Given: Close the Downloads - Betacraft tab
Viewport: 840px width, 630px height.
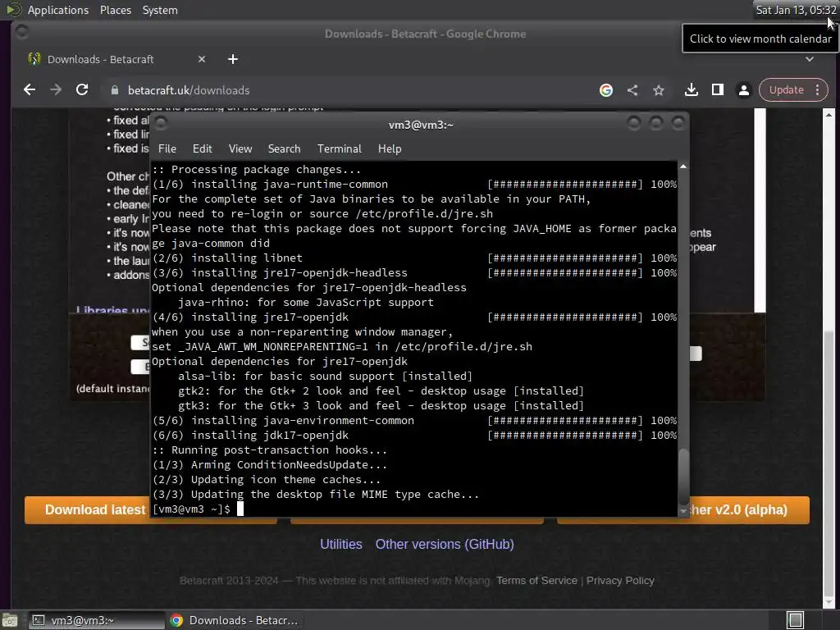Looking at the screenshot, I should pos(202,59).
